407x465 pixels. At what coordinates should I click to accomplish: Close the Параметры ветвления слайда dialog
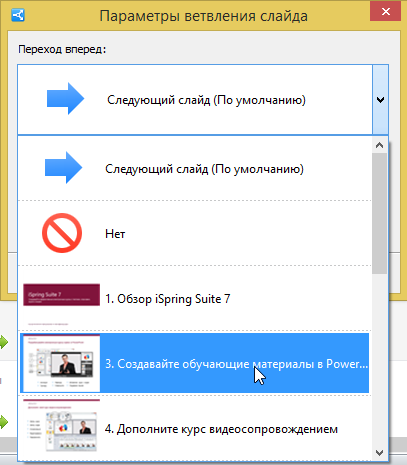coord(386,12)
